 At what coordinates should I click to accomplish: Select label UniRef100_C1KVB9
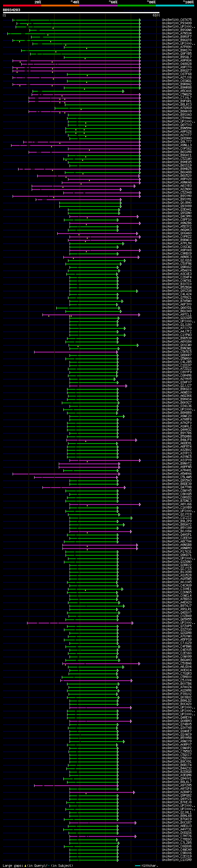pos(177,507)
